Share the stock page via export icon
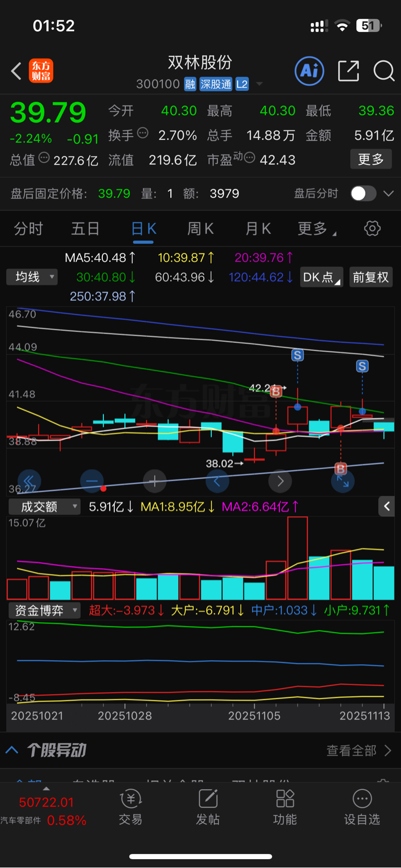 348,71
